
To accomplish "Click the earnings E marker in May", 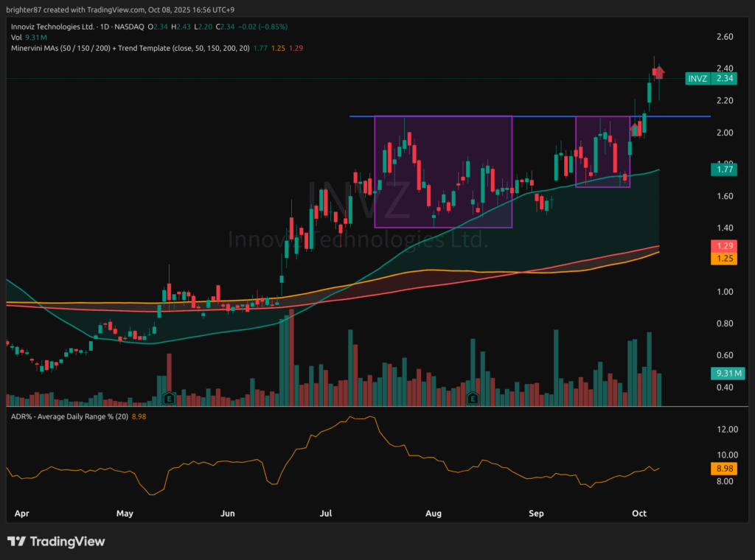I will (x=169, y=398).
